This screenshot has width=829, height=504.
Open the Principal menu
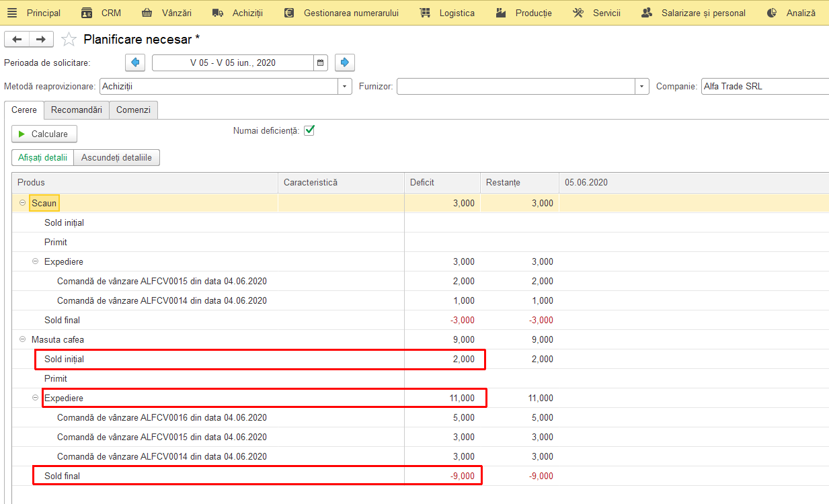(x=44, y=13)
